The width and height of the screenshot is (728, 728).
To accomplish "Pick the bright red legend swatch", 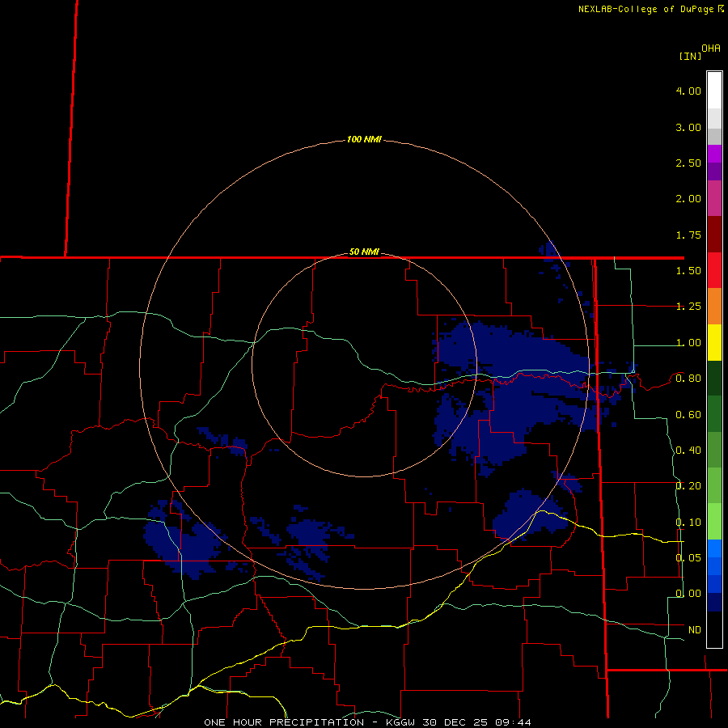I will tap(714, 270).
